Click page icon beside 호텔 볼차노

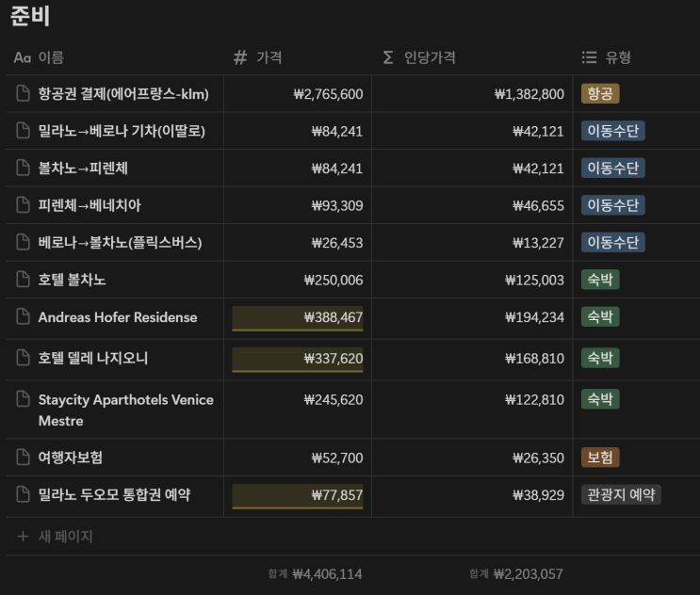click(24, 280)
